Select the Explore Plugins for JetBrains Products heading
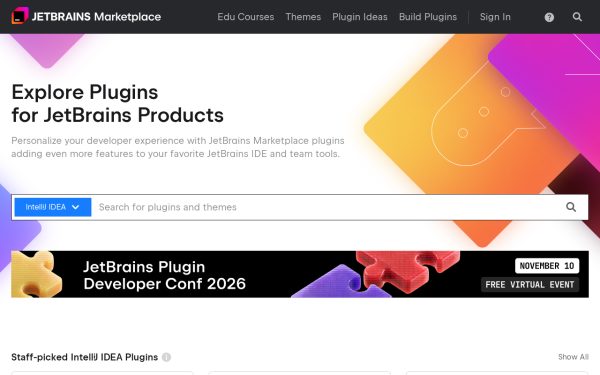This screenshot has width=600, height=375. click(117, 103)
